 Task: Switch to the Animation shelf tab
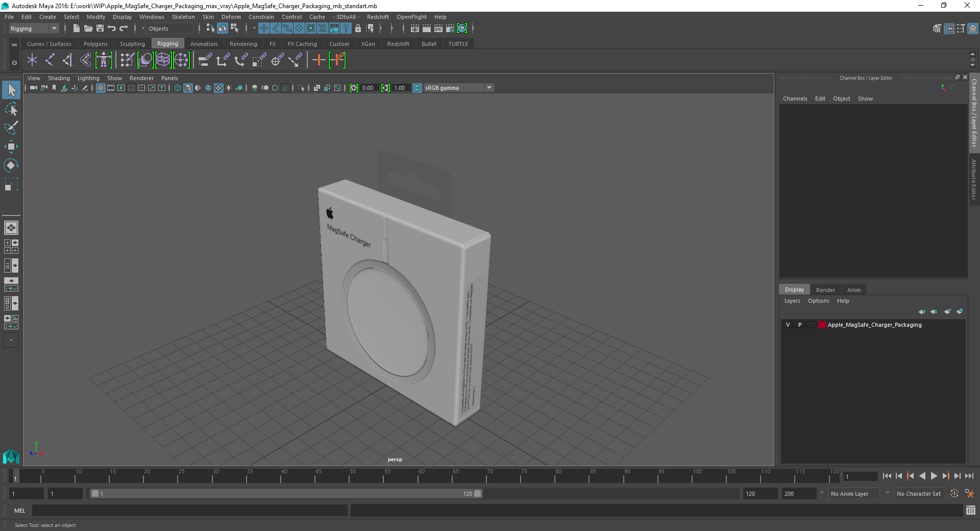(204, 44)
